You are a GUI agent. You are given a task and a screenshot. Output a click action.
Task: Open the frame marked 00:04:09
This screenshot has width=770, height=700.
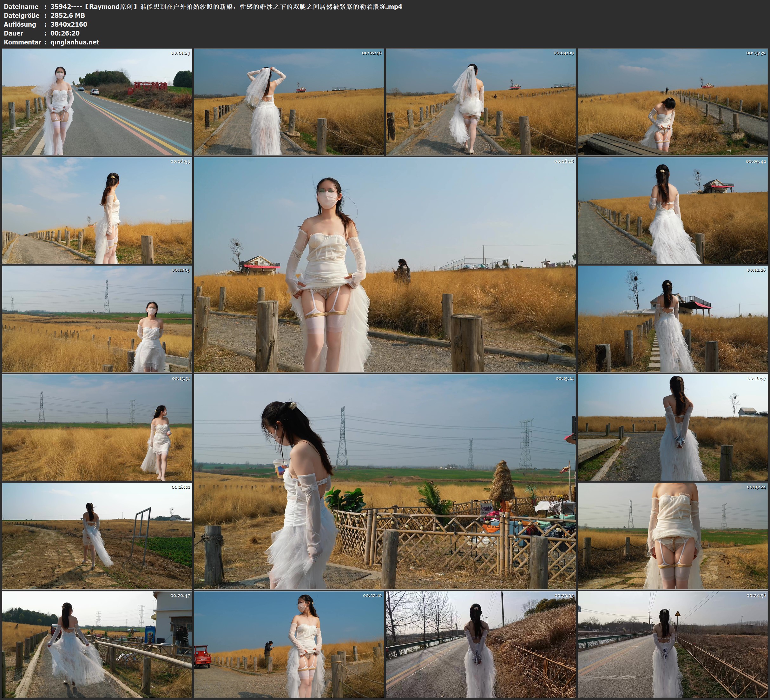(480, 102)
